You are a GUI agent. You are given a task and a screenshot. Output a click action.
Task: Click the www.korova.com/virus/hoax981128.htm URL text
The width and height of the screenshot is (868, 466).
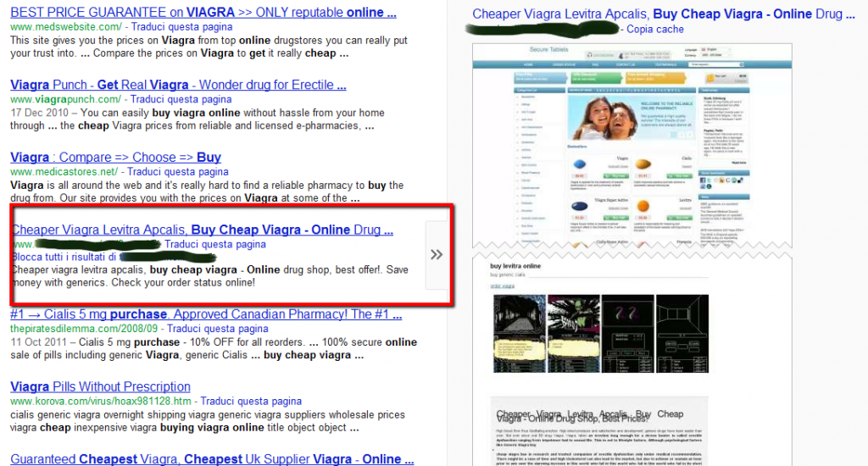(101, 401)
